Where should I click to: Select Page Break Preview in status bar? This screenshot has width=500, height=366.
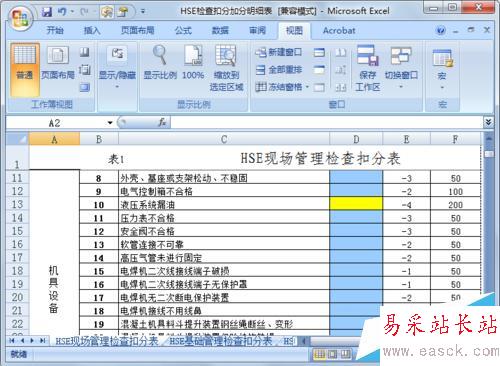pyautogui.click(x=345, y=354)
